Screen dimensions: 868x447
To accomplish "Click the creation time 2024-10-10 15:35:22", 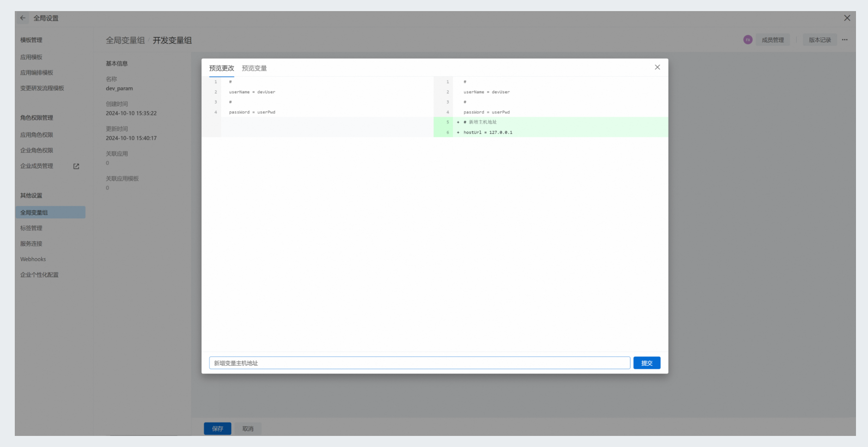I will pyautogui.click(x=131, y=113).
